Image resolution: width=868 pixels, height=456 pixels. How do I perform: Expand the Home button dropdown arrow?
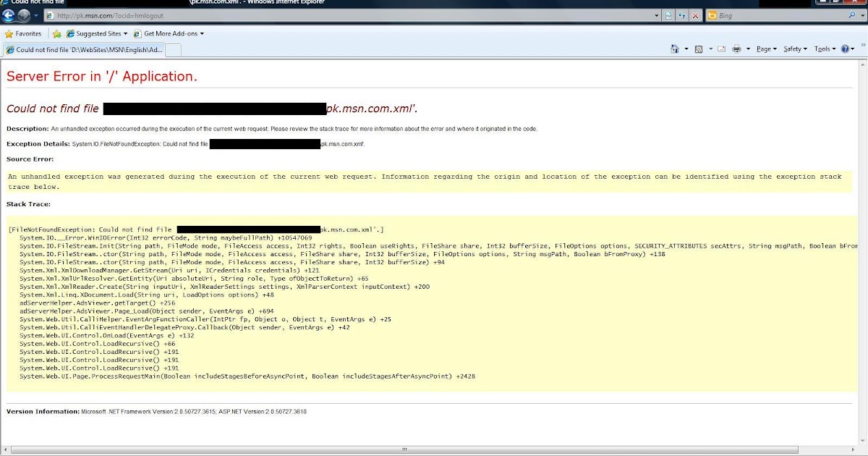686,49
